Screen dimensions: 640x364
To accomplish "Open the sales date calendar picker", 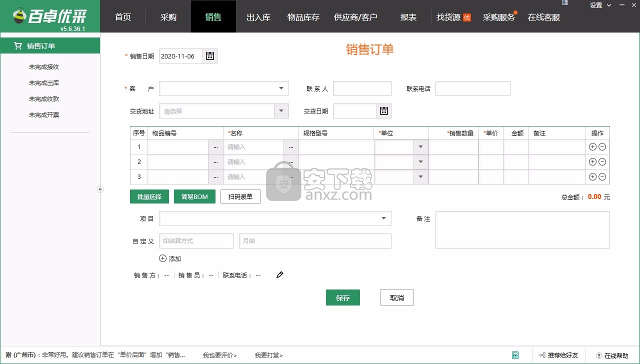I will point(210,56).
